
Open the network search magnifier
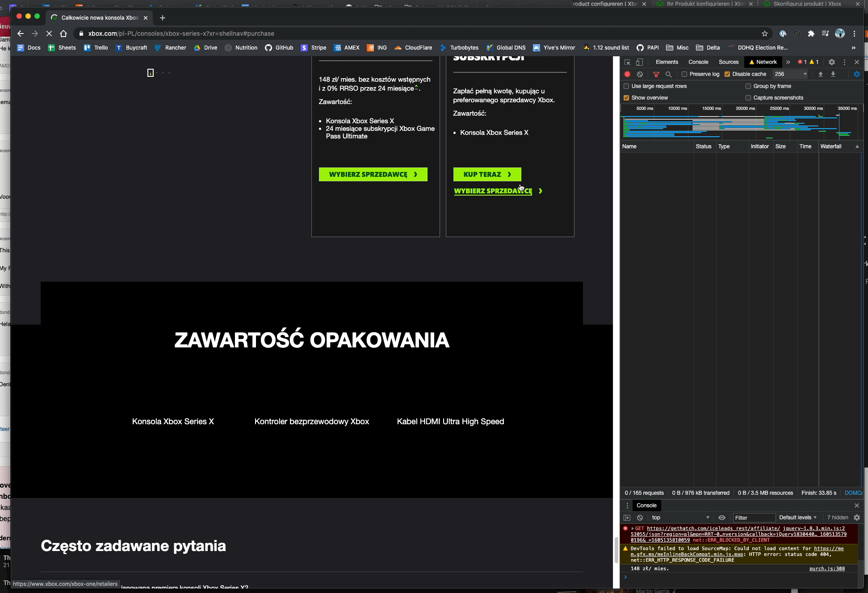tap(669, 74)
